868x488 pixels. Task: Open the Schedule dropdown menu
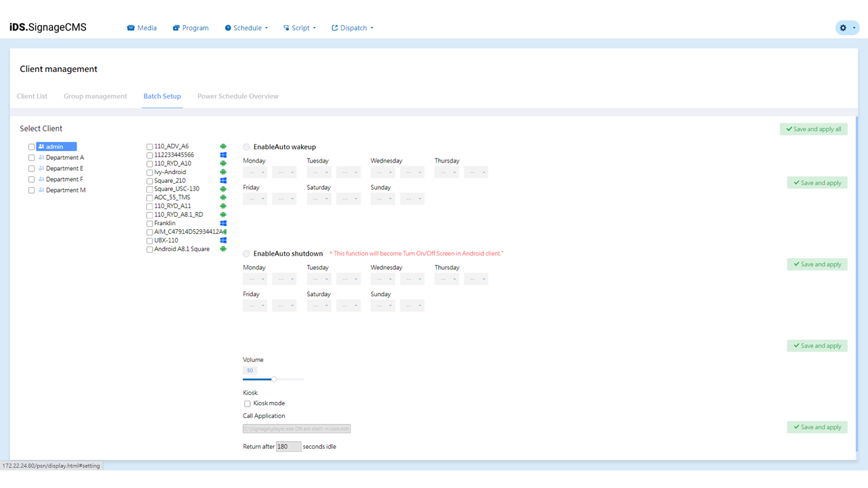(247, 28)
